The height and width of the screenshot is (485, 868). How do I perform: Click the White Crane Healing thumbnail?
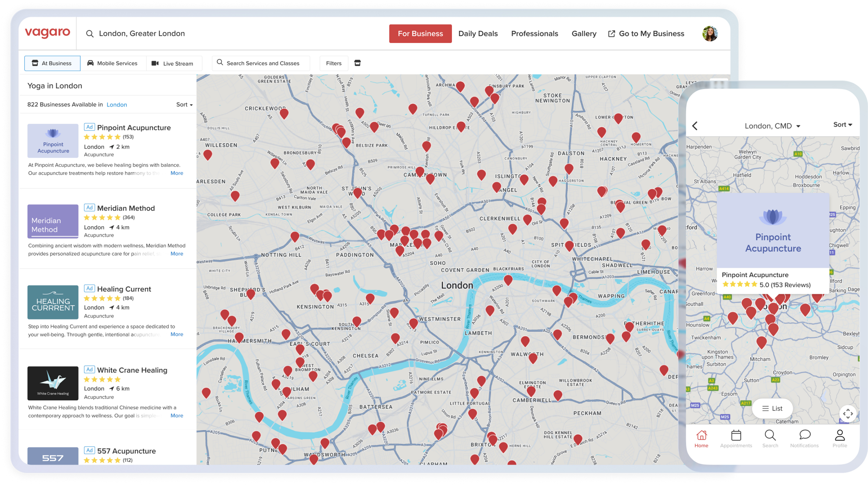point(53,383)
